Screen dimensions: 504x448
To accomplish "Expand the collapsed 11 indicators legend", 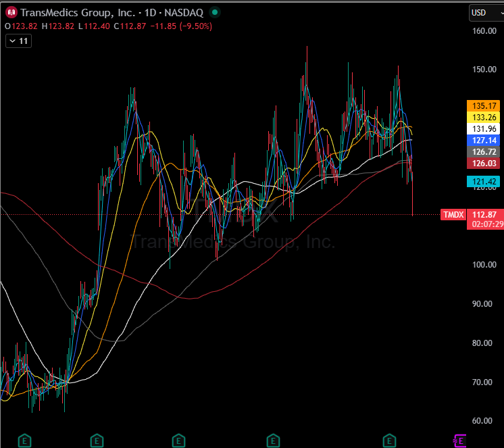I will click(19, 41).
